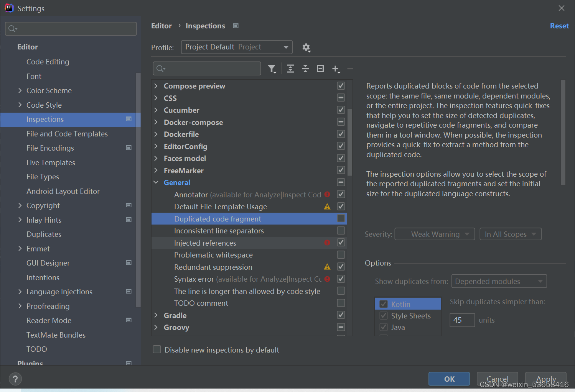Open Intentions settings page
The image size is (575, 392).
[43, 277]
